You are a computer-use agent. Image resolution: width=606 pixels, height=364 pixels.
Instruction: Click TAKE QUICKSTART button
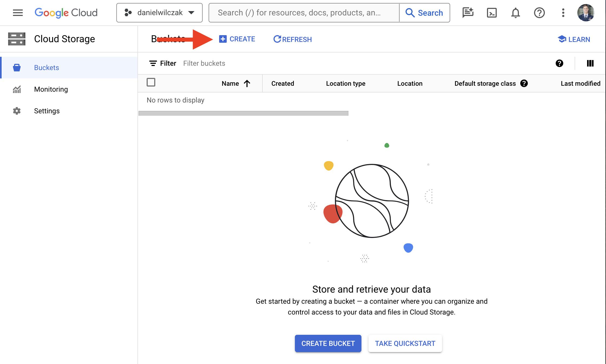[x=405, y=343]
